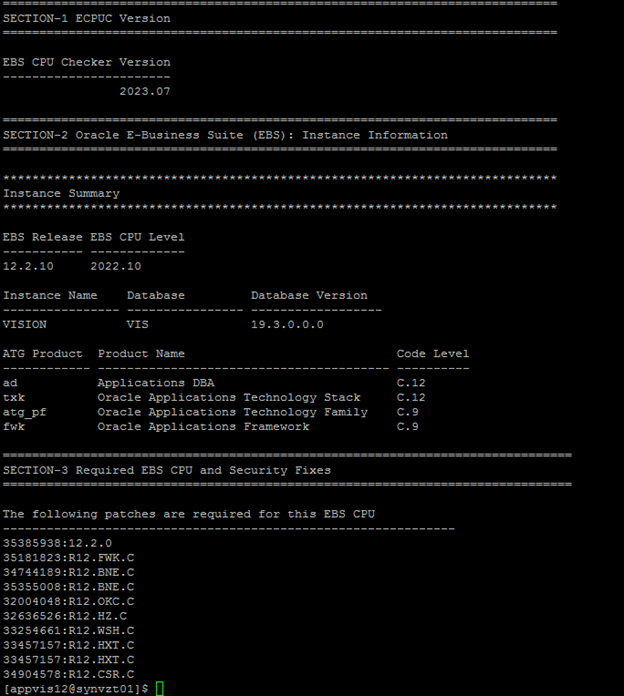
Task: Click EBS CPU level value 2022.10
Action: pyautogui.click(x=116, y=266)
